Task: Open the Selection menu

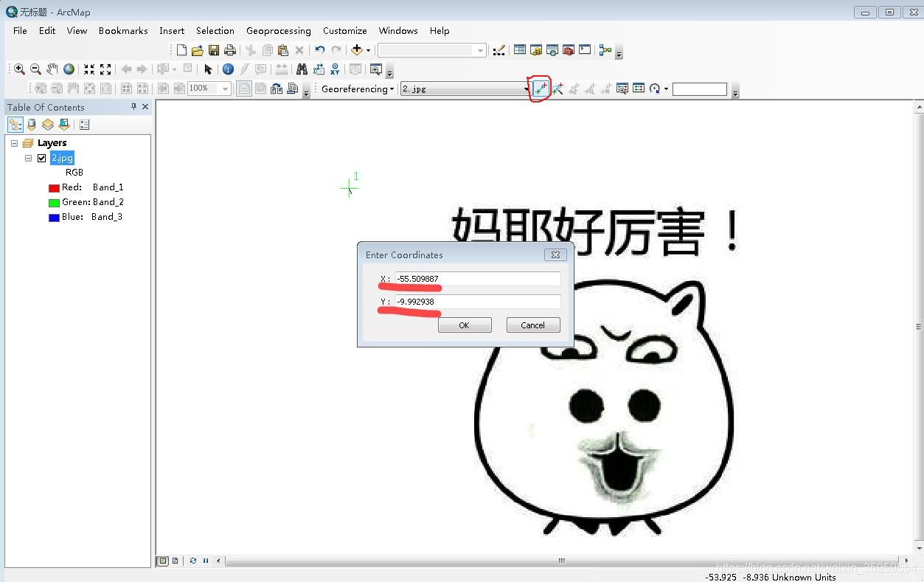Action: coord(215,30)
